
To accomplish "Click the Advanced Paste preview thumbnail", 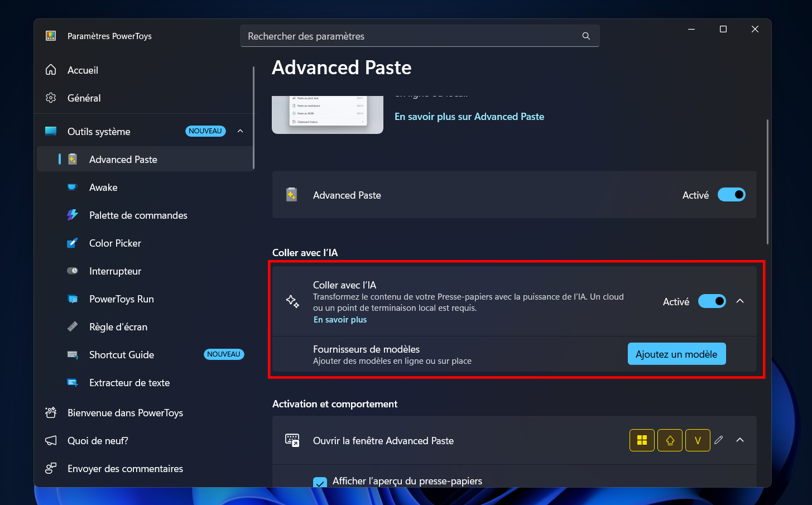I will point(328,115).
